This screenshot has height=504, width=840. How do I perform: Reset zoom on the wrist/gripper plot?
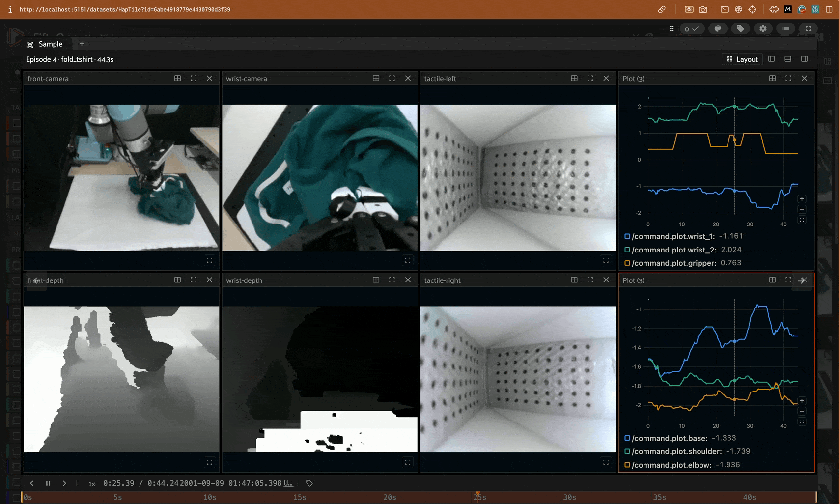click(x=802, y=220)
